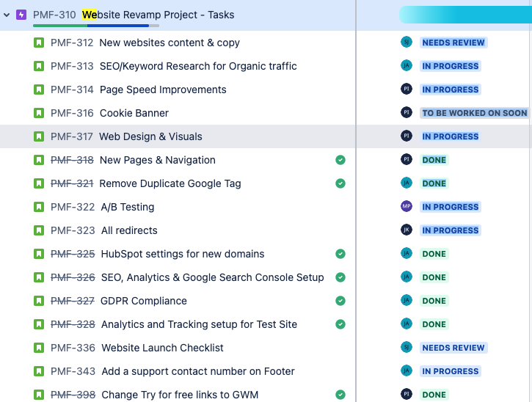Open Done status of GDPR Compliance

(434, 301)
